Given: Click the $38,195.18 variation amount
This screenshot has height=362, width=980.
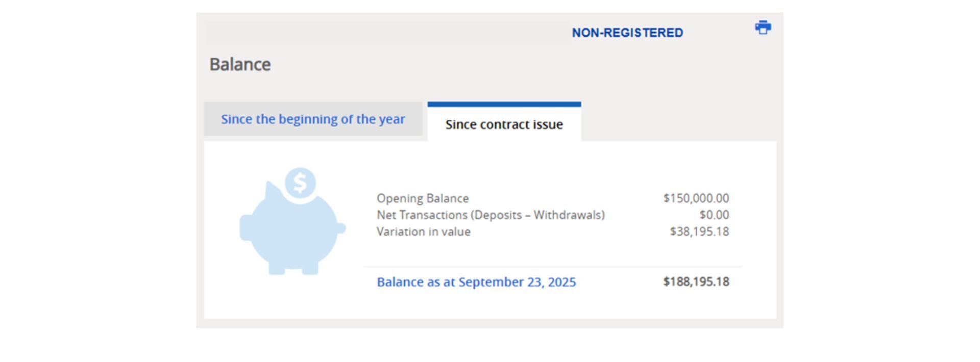Looking at the screenshot, I should point(699,232).
